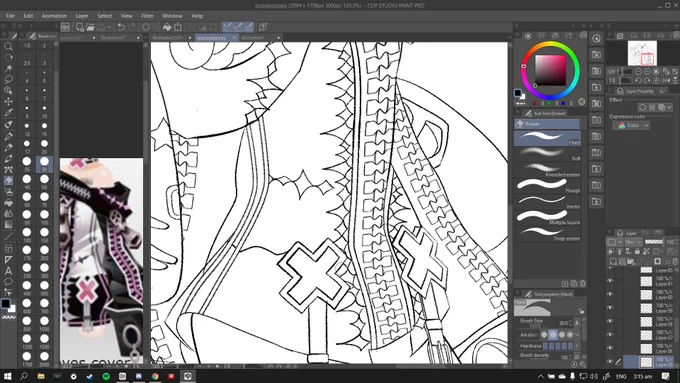Open the File menu

(10, 16)
